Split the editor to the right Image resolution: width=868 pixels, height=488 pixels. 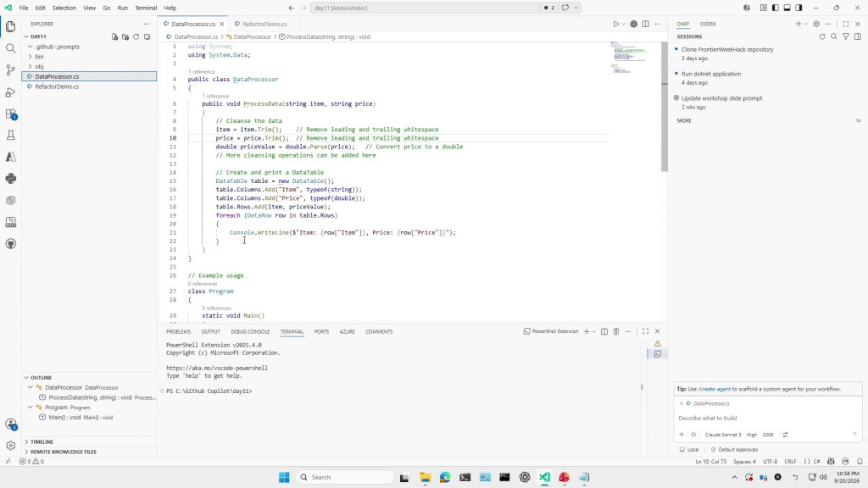[645, 25]
